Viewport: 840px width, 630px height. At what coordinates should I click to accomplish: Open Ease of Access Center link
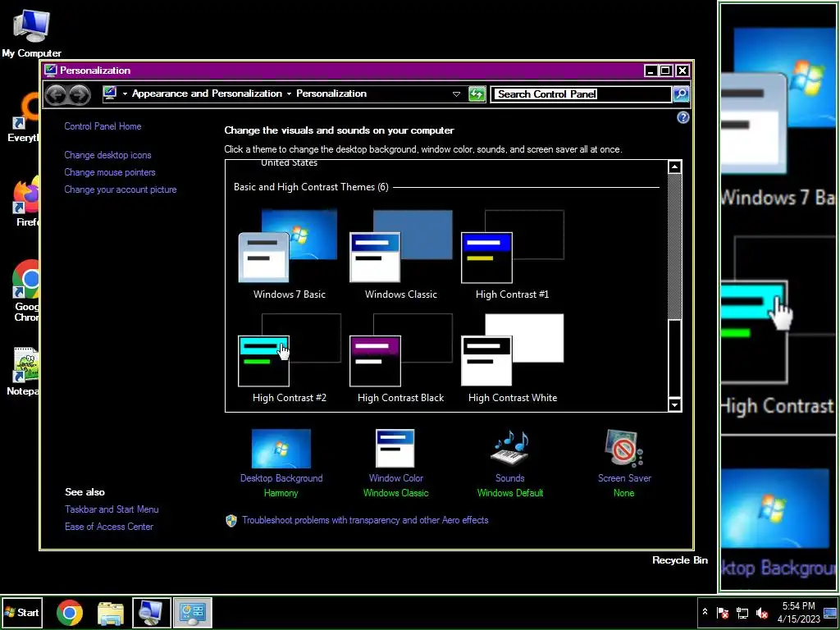point(109,527)
